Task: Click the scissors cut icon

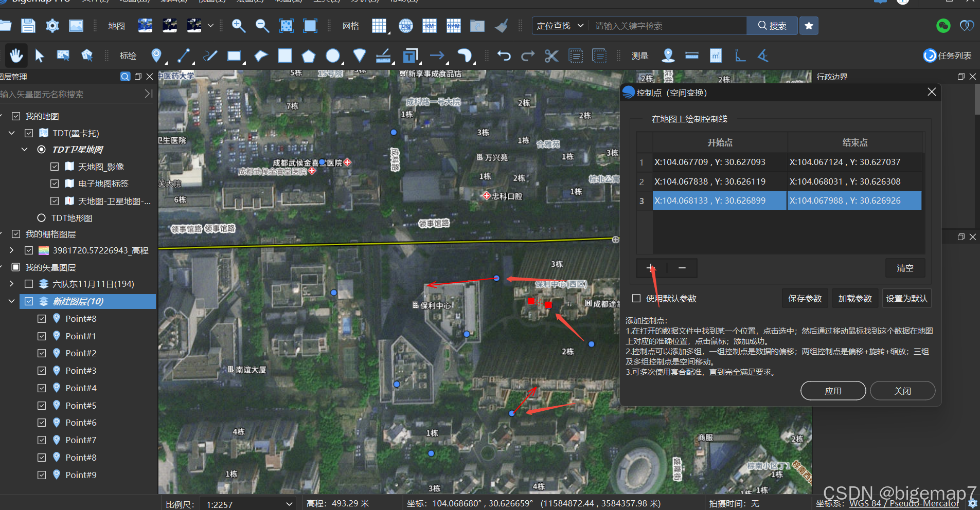Action: [x=551, y=56]
